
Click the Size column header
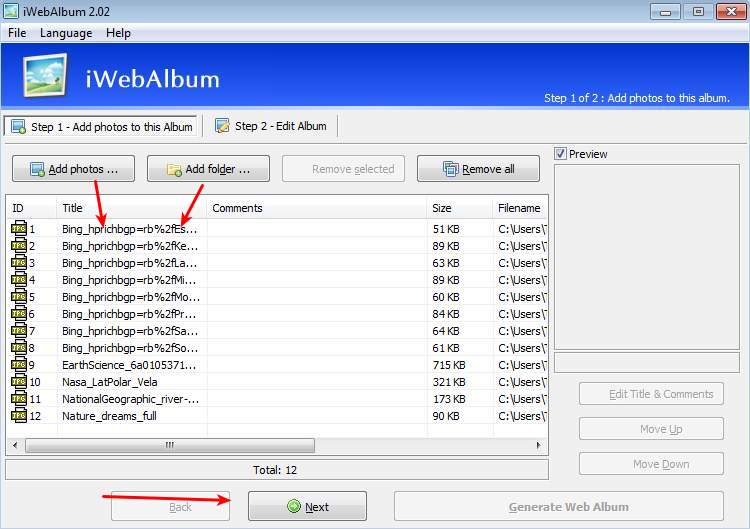click(460, 208)
